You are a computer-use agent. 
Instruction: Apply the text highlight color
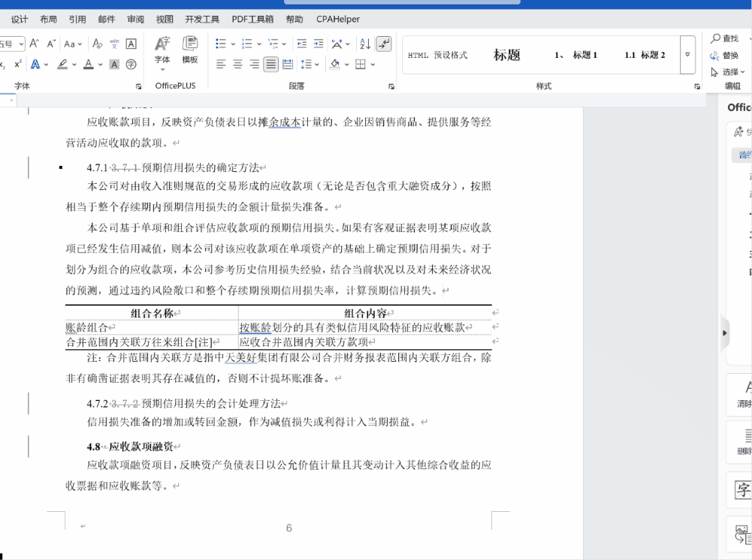point(62,64)
